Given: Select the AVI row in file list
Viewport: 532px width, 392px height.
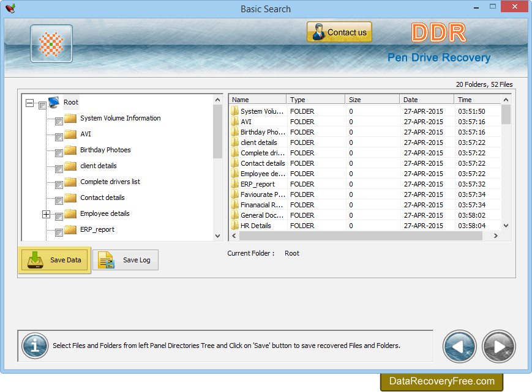Looking at the screenshot, I should tap(365, 122).
